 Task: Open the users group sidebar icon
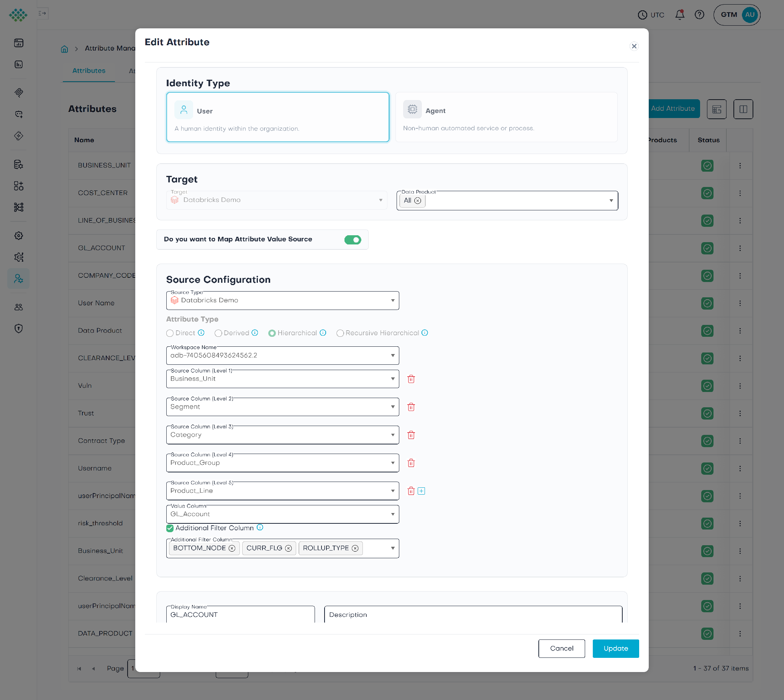(x=18, y=307)
